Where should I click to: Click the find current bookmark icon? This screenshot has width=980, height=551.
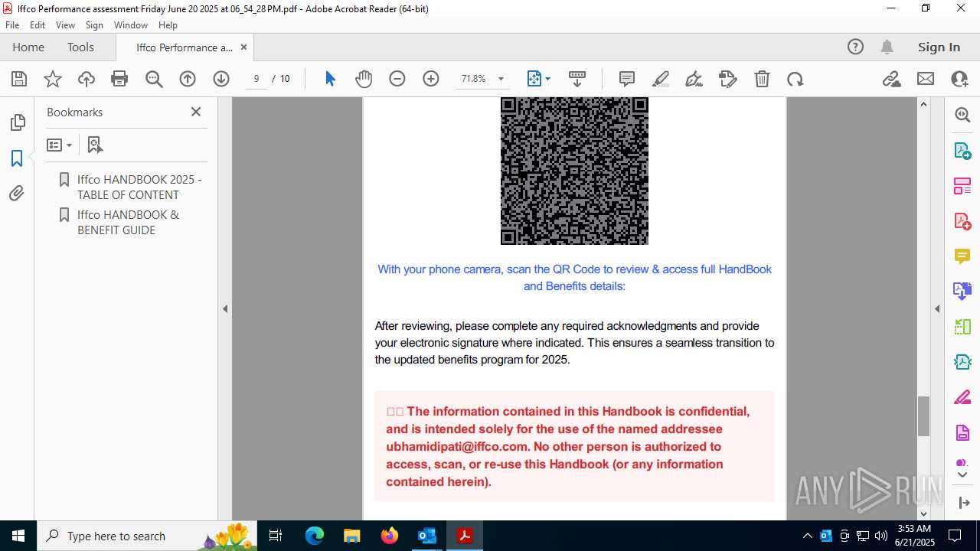tap(95, 145)
